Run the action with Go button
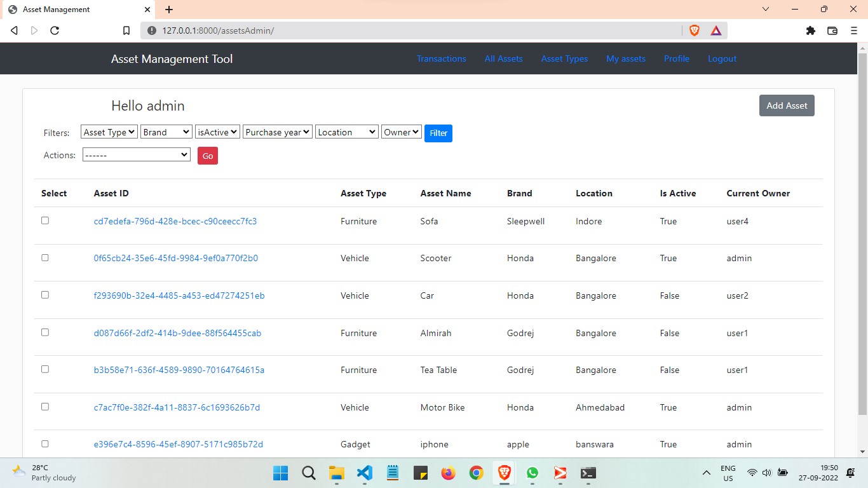The height and width of the screenshot is (488, 868). [x=208, y=156]
